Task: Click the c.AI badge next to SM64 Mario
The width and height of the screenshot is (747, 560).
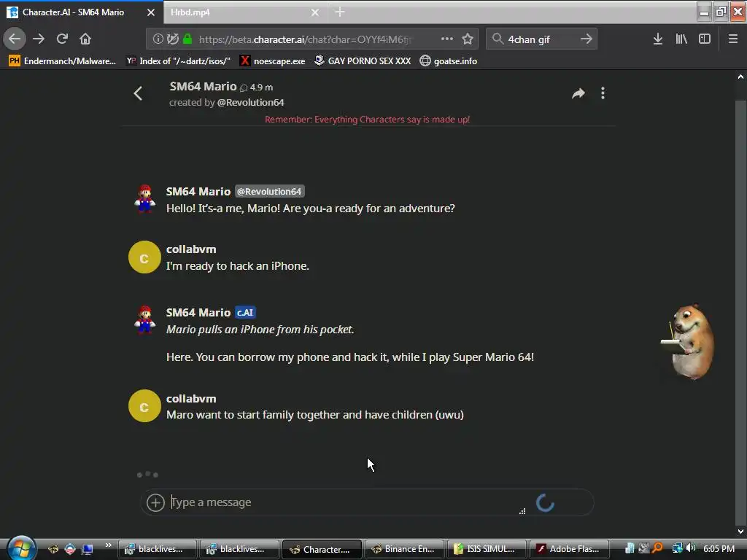Action: (245, 312)
